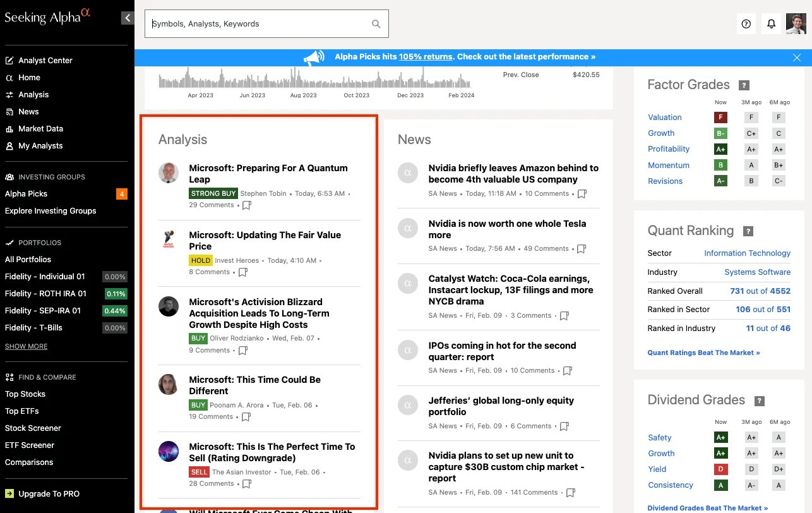The image size is (812, 513).
Task: Click the Factor Grades help icon
Action: [744, 85]
